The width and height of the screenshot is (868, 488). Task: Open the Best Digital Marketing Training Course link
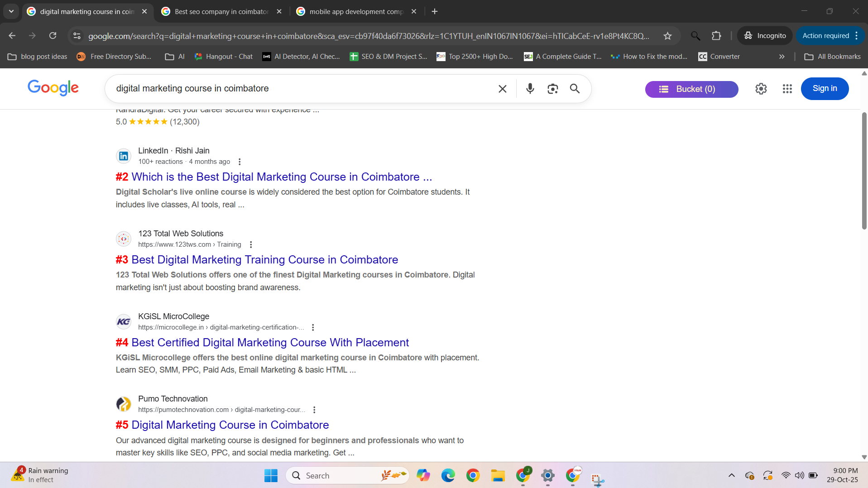point(264,260)
